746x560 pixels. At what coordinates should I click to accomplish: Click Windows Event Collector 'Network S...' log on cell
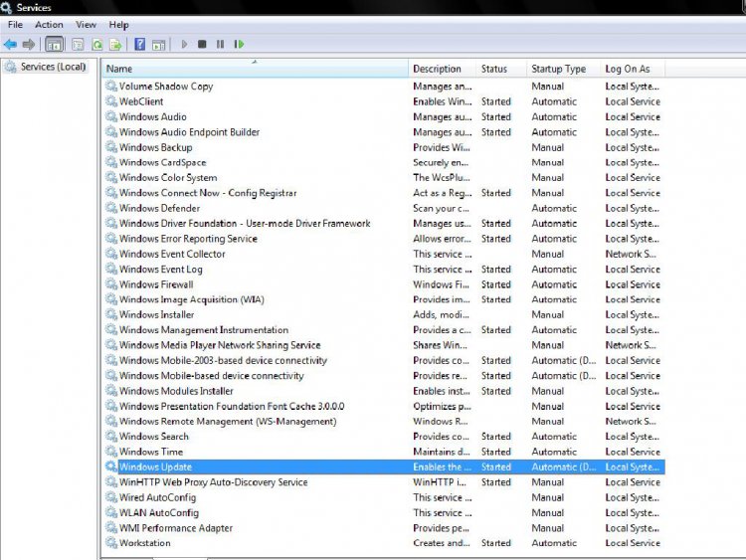point(631,254)
